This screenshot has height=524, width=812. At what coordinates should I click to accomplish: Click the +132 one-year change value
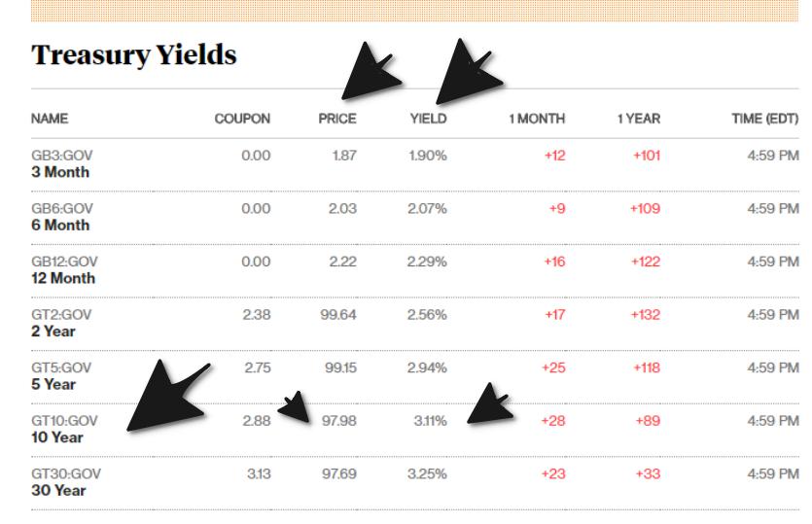pyautogui.click(x=645, y=314)
